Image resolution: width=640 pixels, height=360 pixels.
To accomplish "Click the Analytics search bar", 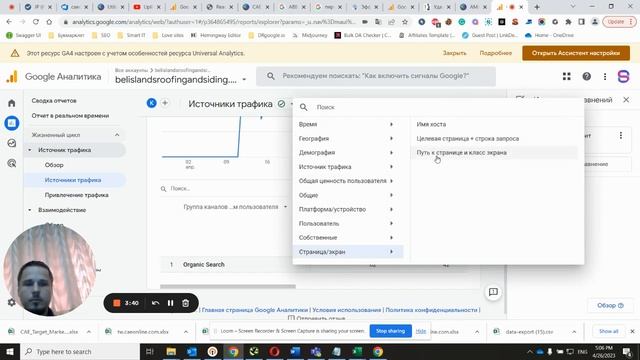I will pos(376,76).
